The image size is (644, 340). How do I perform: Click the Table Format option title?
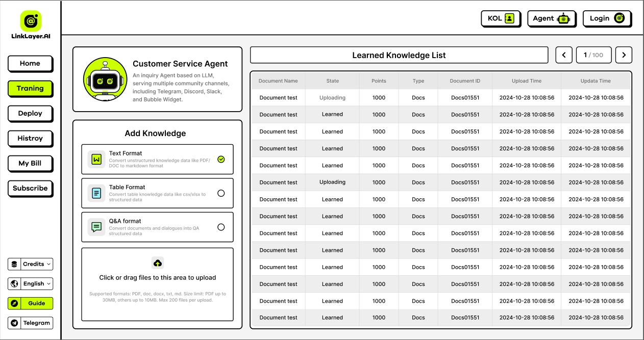[127, 187]
